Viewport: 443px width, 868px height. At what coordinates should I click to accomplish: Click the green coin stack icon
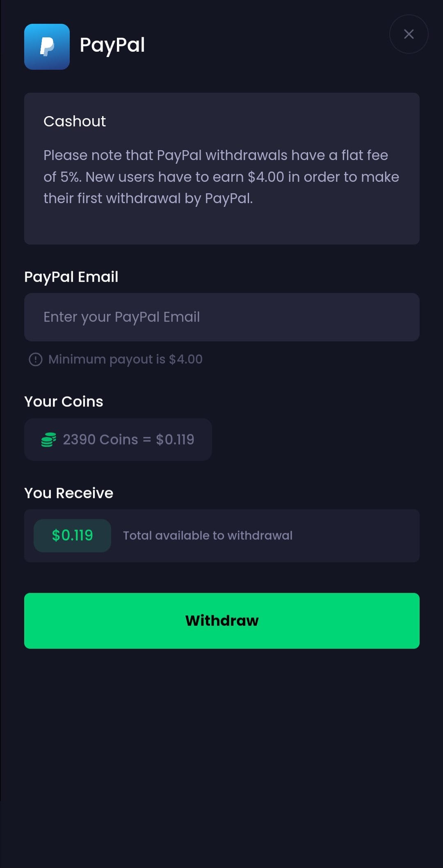coord(48,440)
